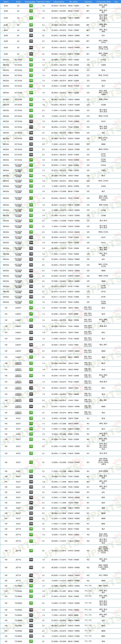Screen dimensions: 121x644
Task: Select engine code BLG in Golf row
Action: pos(103,429)
